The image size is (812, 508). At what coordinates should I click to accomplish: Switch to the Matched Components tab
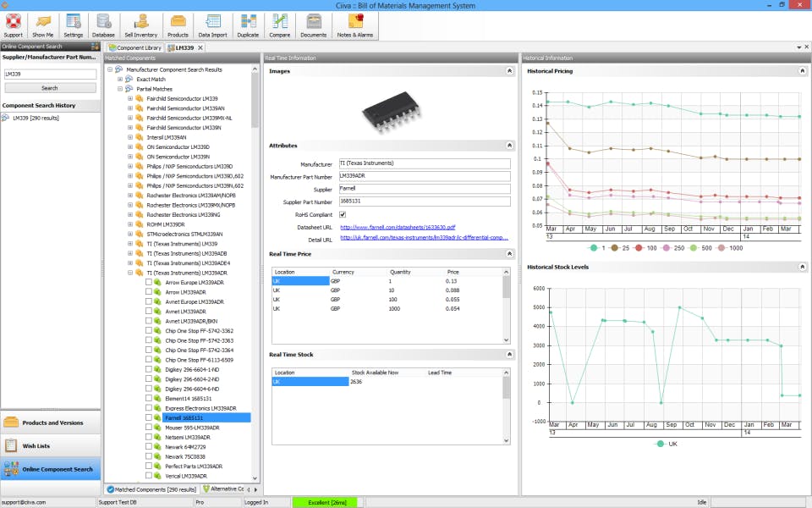(x=151, y=489)
